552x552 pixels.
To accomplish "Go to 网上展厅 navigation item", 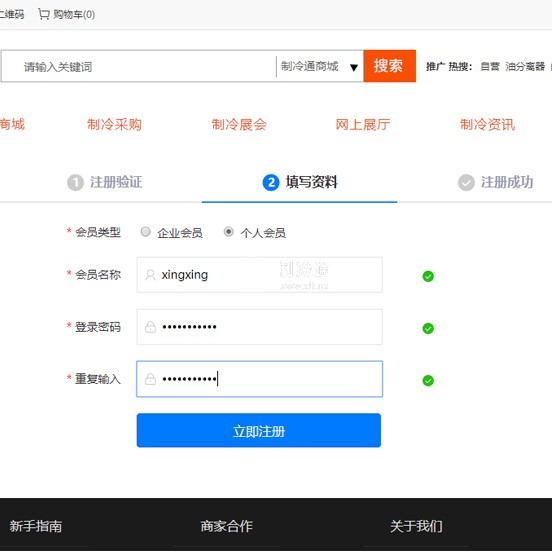I will (363, 125).
